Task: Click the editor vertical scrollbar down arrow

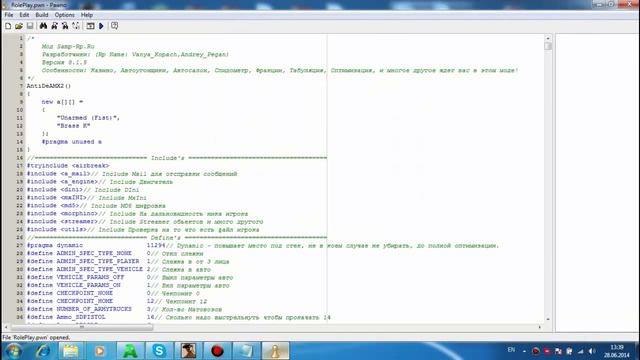Action: click(x=548, y=319)
